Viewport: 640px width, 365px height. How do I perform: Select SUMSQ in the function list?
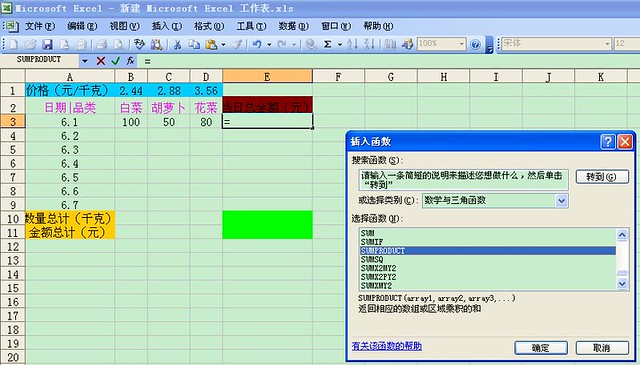click(x=488, y=260)
